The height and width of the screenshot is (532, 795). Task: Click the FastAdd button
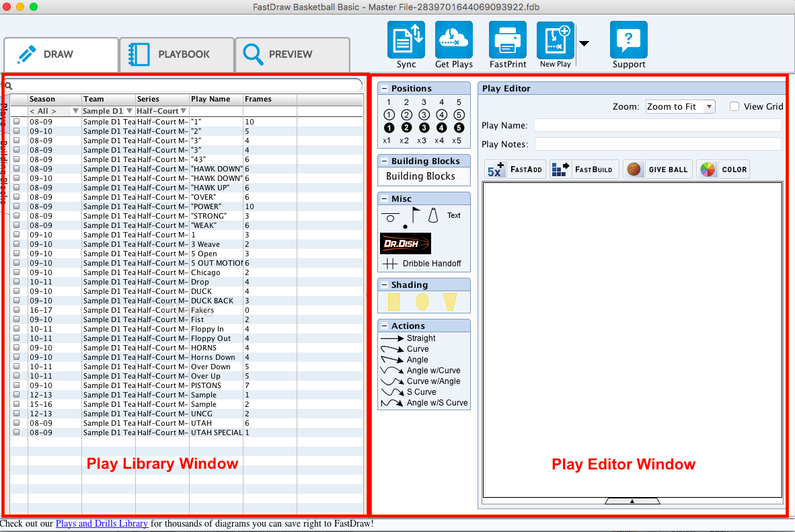click(515, 169)
